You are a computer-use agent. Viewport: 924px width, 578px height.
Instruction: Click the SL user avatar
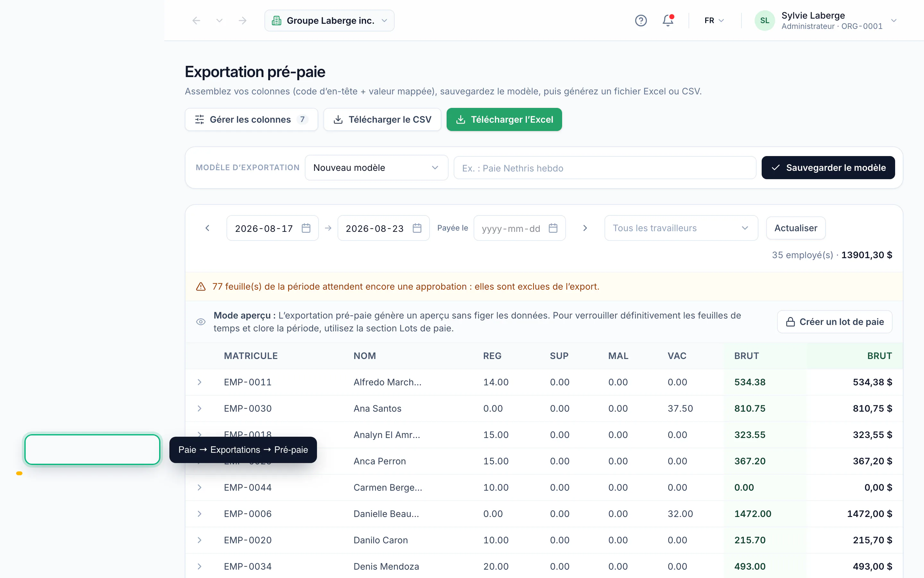pos(765,21)
